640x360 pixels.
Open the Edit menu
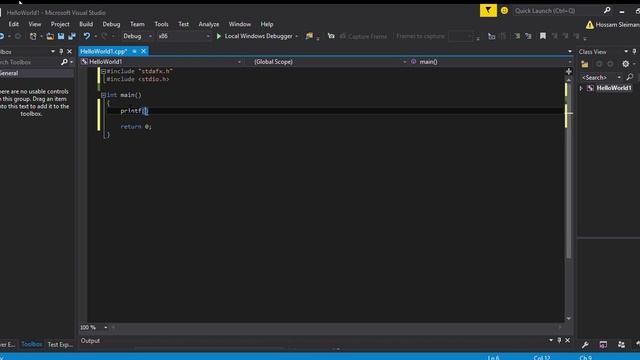click(13, 24)
